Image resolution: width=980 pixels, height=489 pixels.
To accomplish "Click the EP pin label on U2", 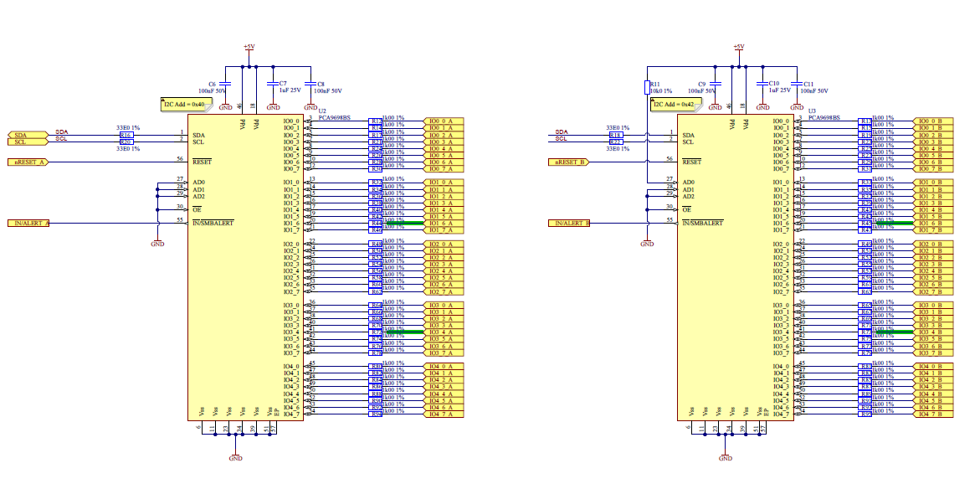I will (x=276, y=411).
